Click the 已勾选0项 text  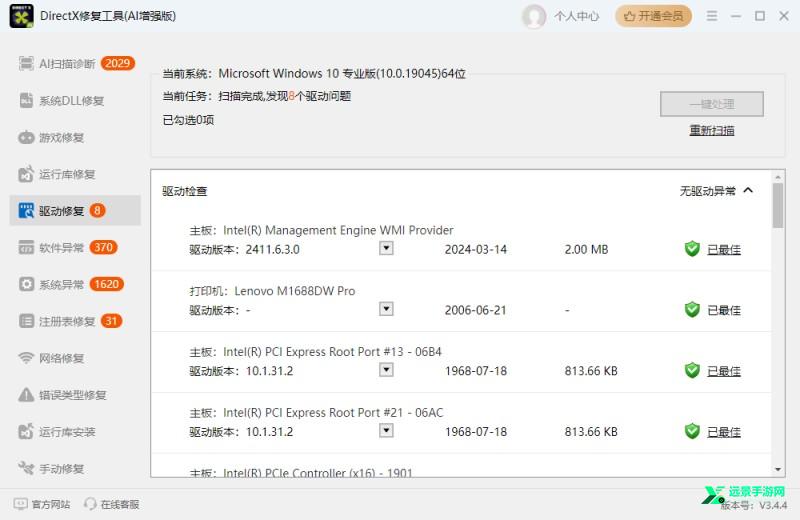188,120
